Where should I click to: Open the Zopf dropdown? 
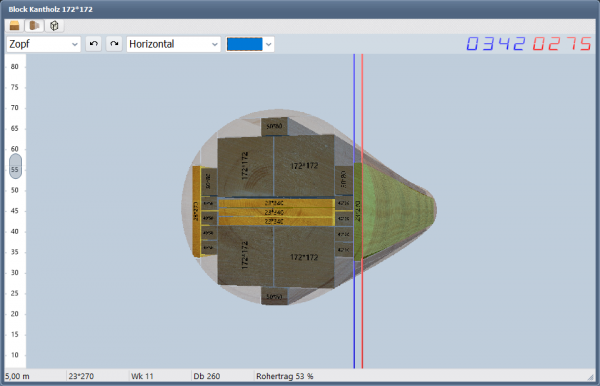43,44
